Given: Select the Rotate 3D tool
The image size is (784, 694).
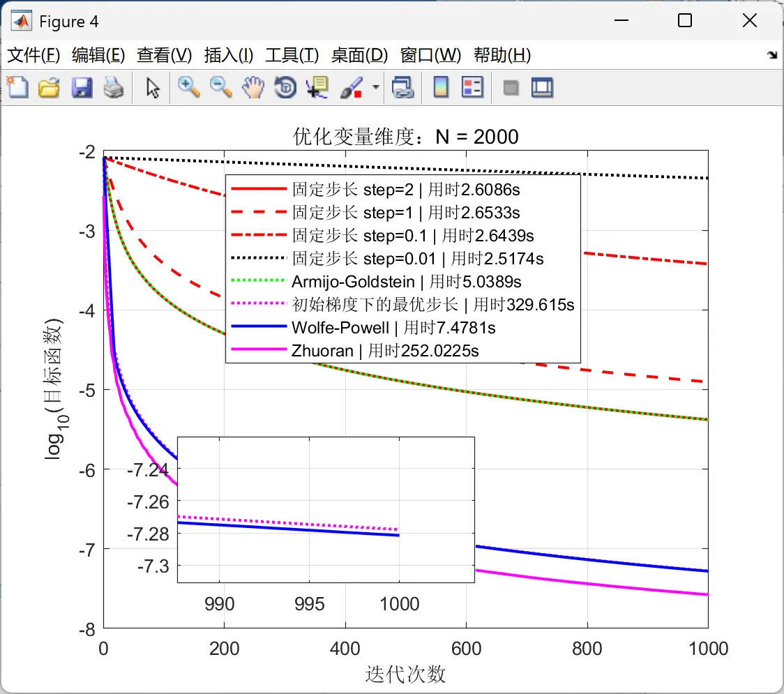Looking at the screenshot, I should coord(285,87).
